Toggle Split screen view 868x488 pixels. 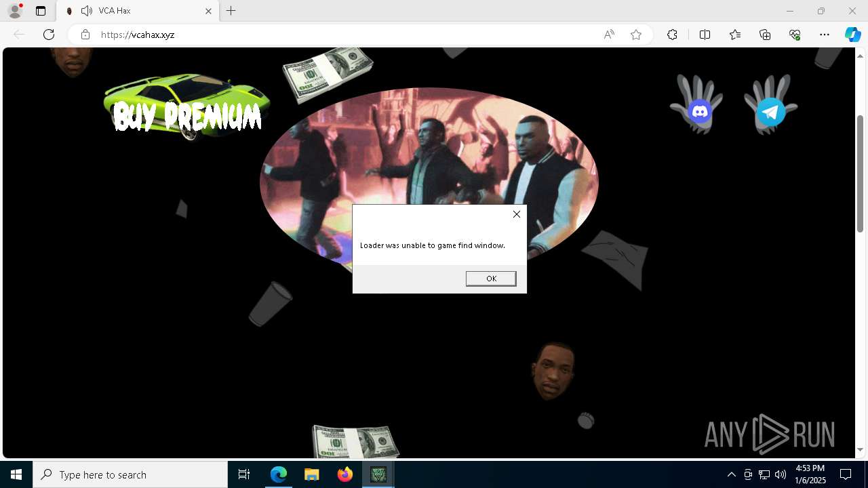[705, 35]
